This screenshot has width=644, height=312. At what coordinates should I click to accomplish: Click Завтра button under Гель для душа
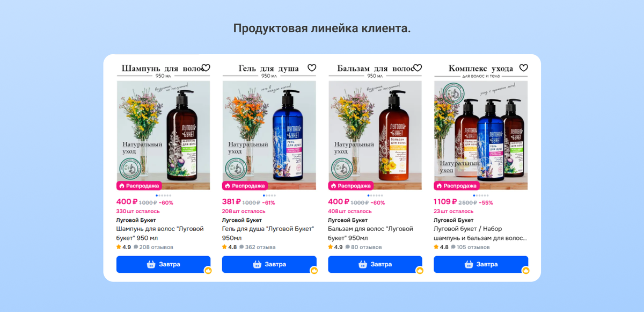click(269, 264)
